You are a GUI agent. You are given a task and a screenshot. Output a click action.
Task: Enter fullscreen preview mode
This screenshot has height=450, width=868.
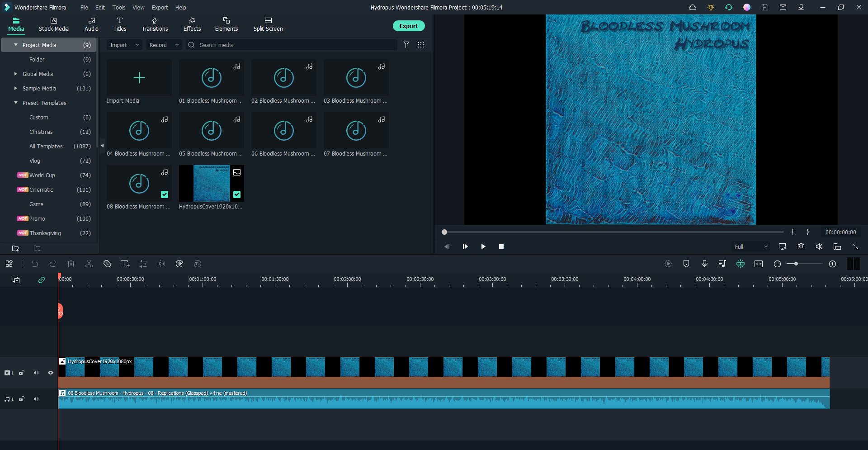[855, 246]
